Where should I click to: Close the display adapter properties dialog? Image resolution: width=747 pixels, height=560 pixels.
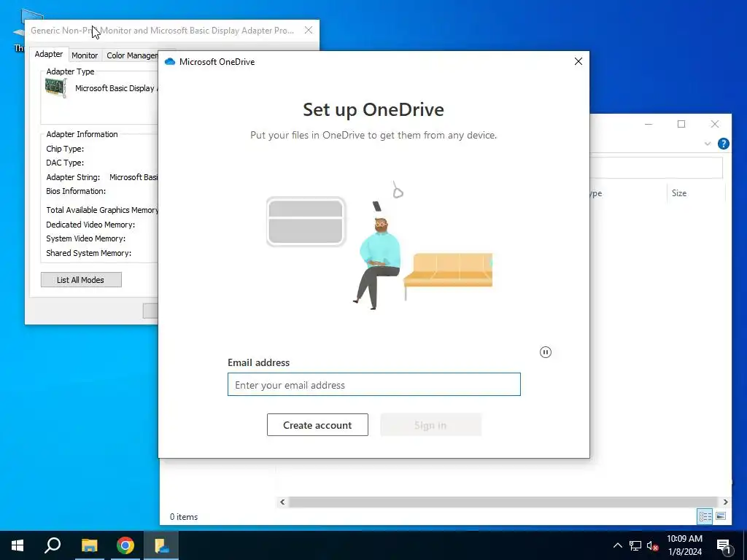(309, 30)
